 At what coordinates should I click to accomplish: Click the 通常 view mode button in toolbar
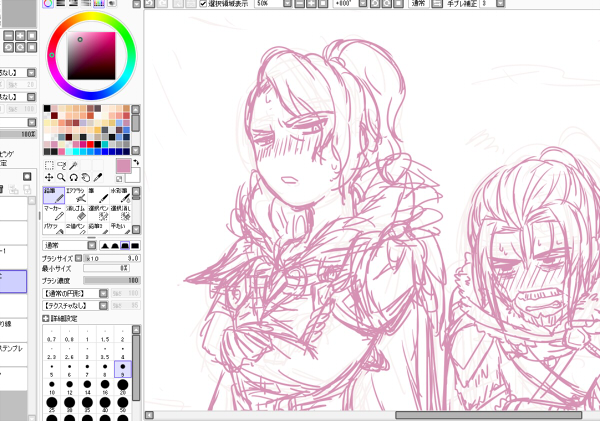tap(418, 3)
